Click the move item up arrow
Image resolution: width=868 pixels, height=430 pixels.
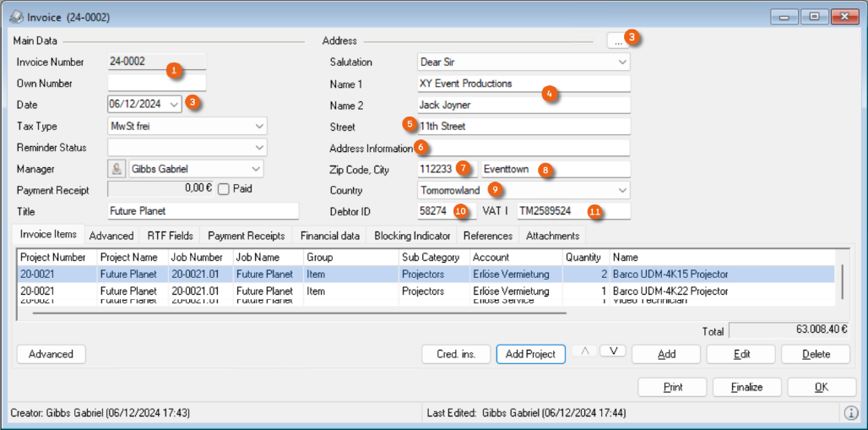[583, 351]
